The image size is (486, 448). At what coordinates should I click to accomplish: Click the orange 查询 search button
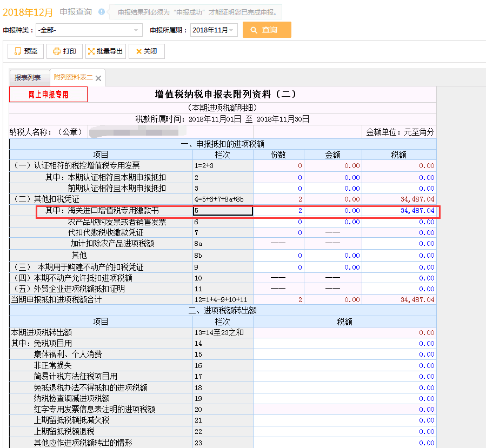267,30
